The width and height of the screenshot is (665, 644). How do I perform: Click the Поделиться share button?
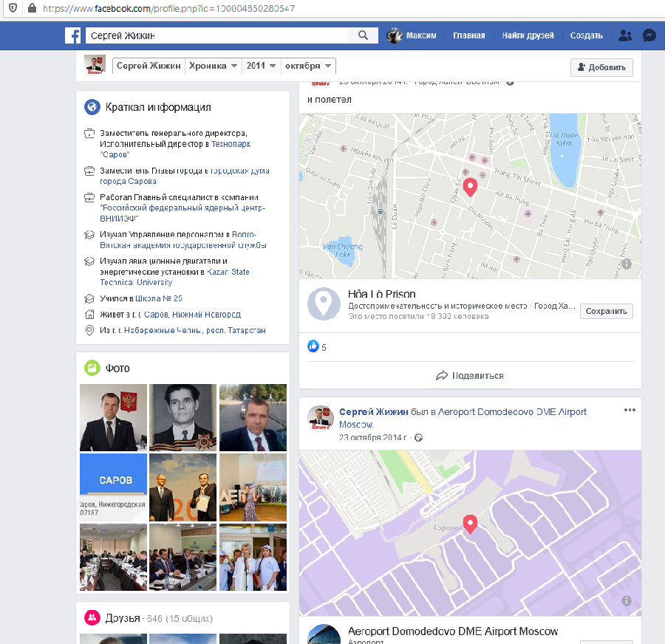coord(470,375)
